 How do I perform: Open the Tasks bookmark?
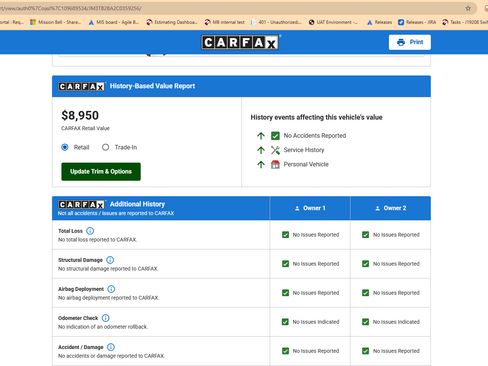coord(465,22)
